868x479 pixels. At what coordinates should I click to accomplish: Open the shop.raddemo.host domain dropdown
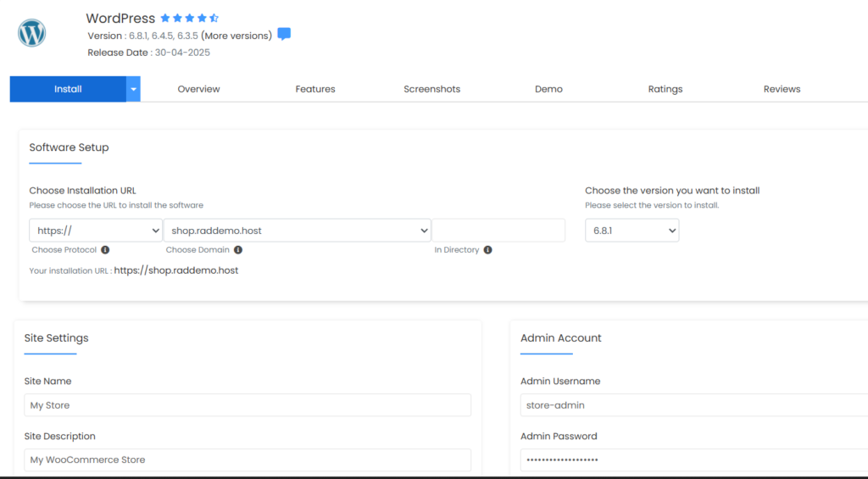click(x=297, y=231)
